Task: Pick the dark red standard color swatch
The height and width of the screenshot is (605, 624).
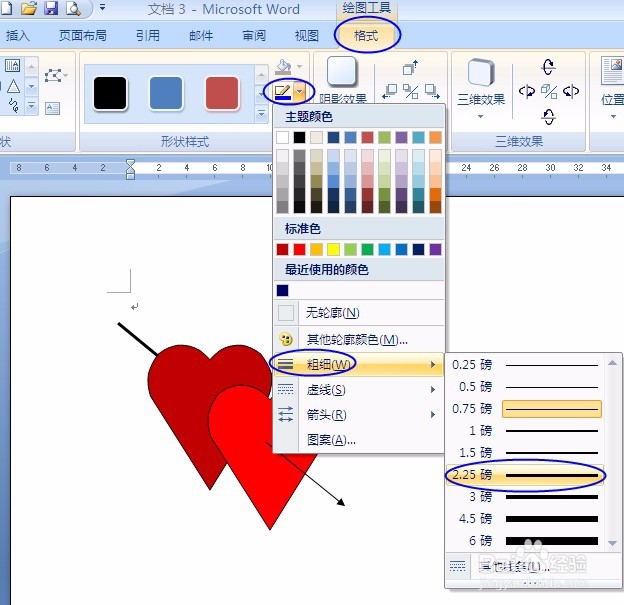Action: click(x=282, y=250)
